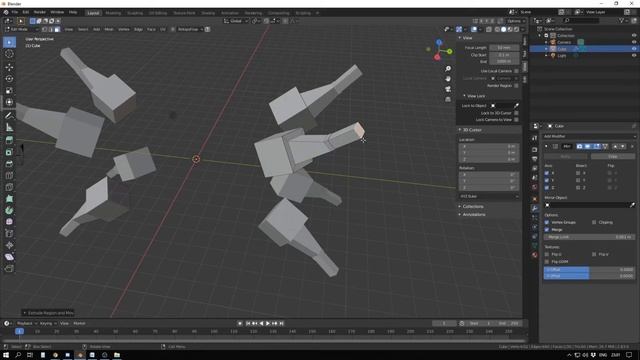Viewport: 640px width, 360px height.
Task: Adjust the U Offset slider
Action: coord(589,269)
